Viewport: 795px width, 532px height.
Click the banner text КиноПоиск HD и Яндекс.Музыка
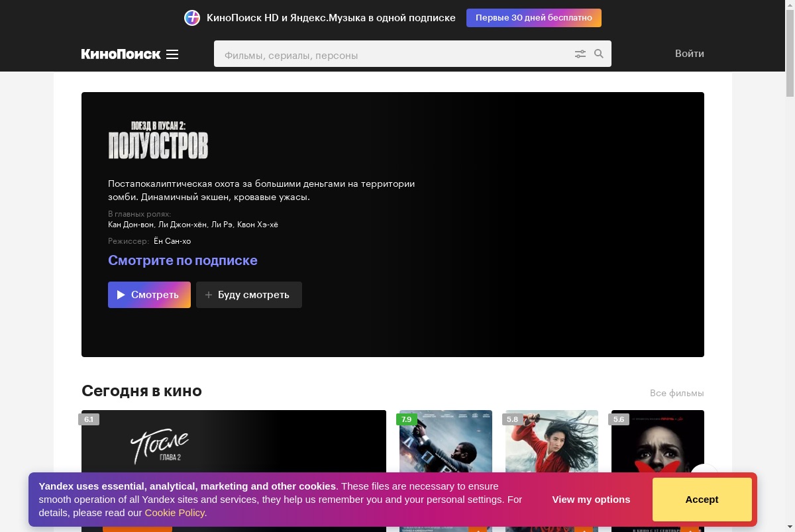coord(331,18)
